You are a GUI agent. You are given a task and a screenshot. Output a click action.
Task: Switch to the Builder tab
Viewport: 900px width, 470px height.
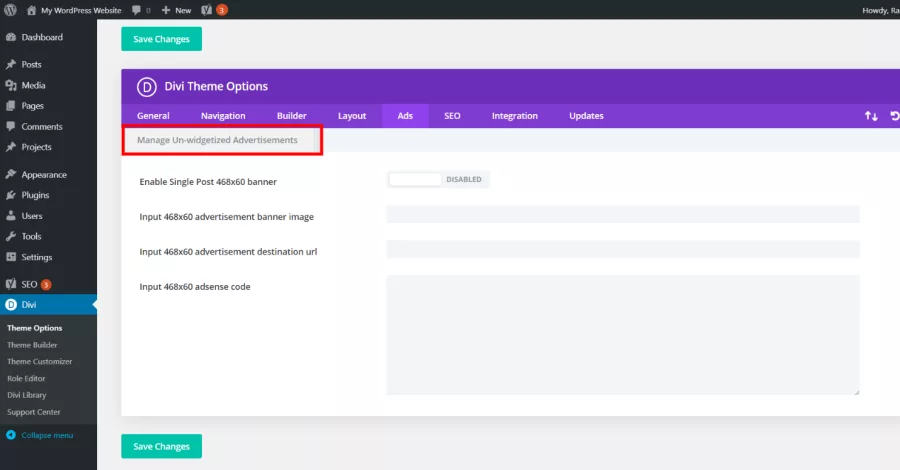pos(292,116)
